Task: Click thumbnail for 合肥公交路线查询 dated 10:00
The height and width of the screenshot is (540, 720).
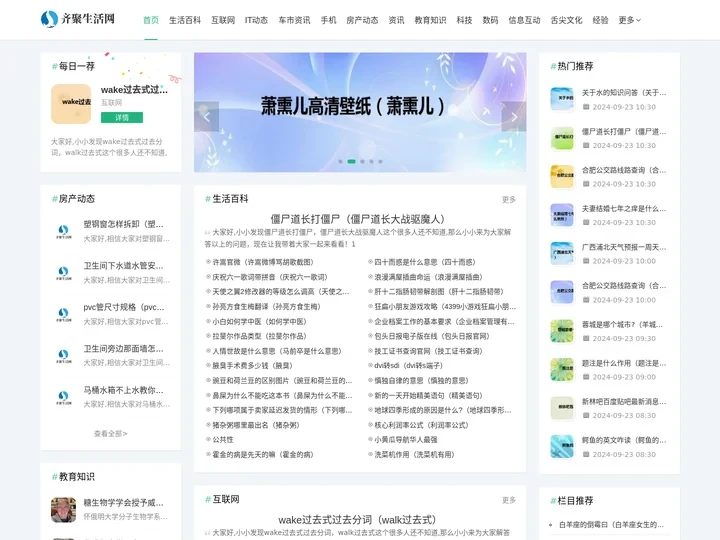Action: coord(562,292)
